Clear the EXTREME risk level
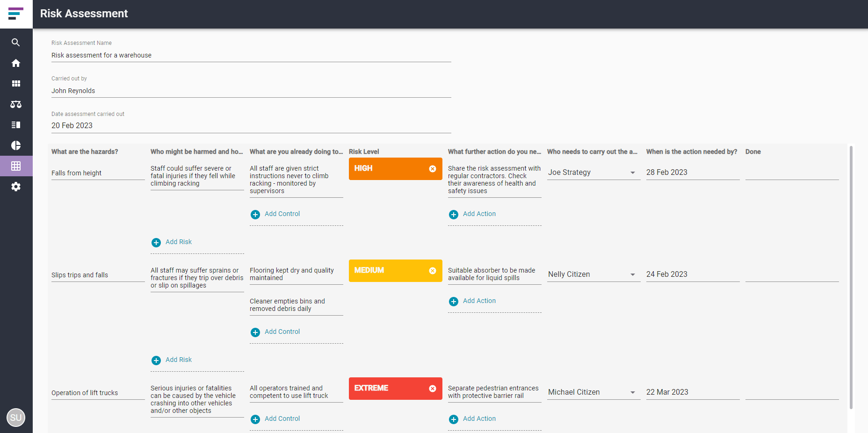Screen dimensions: 868x433 (433, 389)
